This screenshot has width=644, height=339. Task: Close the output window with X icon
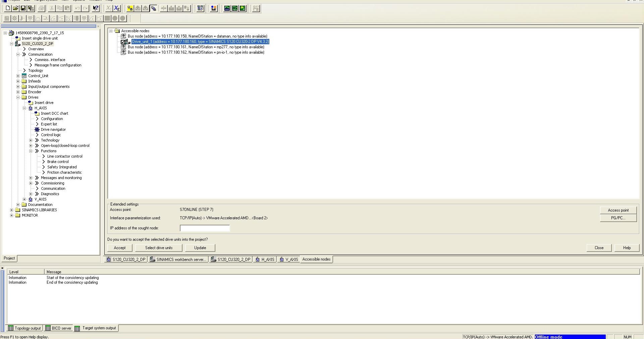coord(2,268)
